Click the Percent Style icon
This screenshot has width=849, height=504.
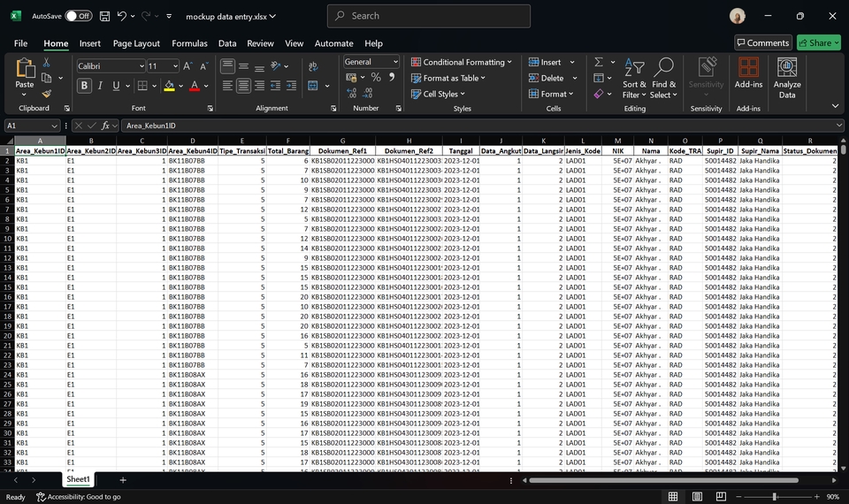pyautogui.click(x=376, y=78)
